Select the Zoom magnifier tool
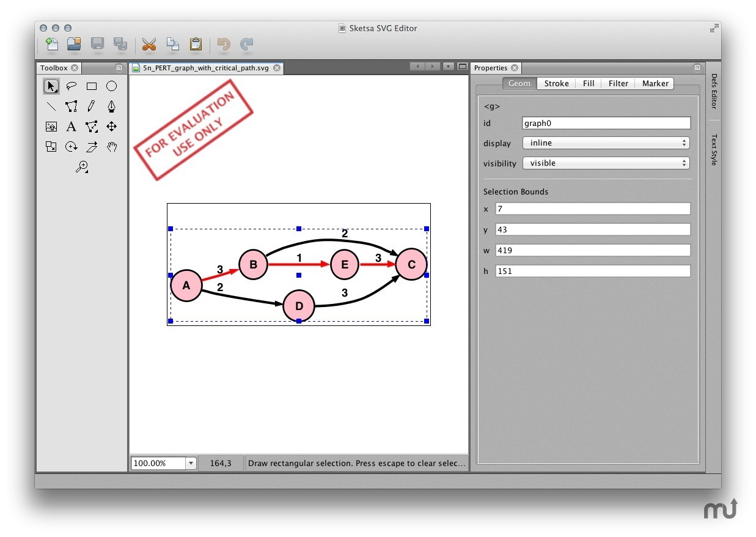The width and height of the screenshot is (756, 537). coord(81,166)
